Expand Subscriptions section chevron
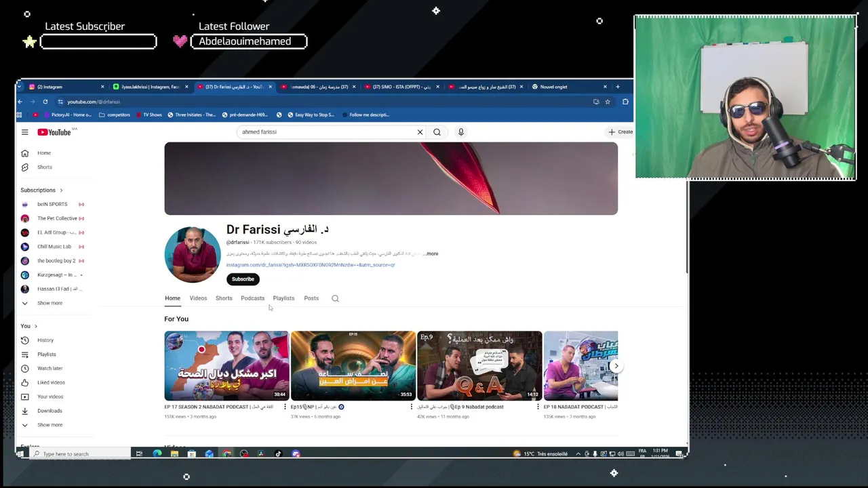868x488 pixels. coord(61,190)
